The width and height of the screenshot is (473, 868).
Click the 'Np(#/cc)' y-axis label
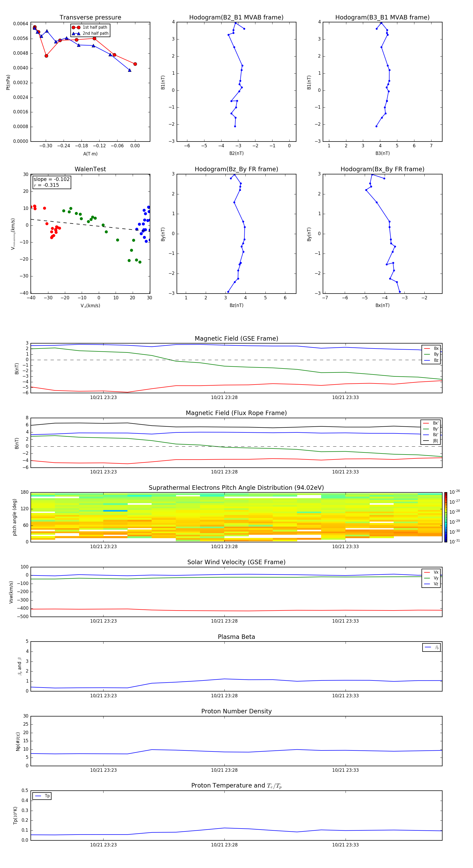(18, 741)
